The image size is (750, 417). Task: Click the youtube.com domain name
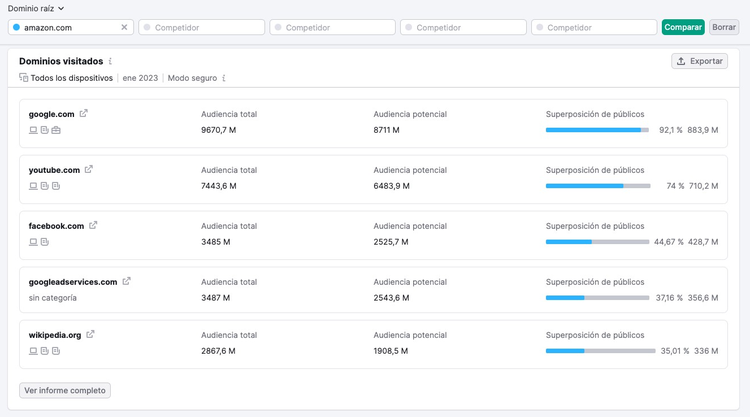[54, 170]
